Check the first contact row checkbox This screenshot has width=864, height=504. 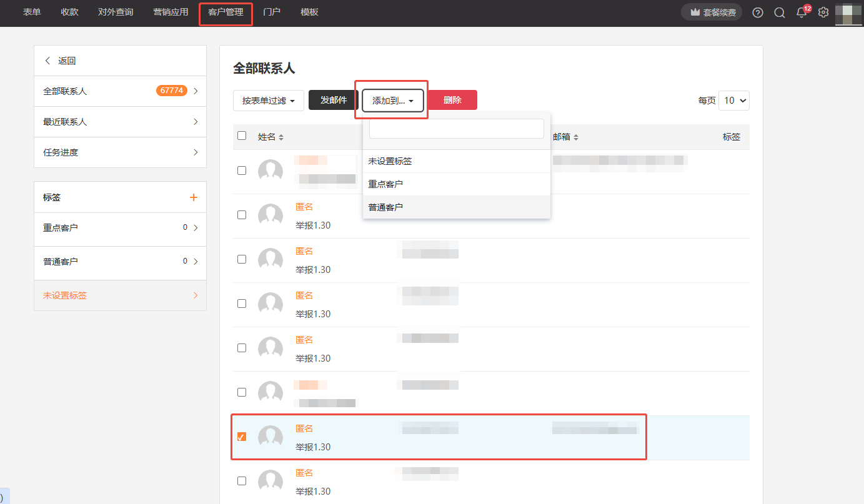242,170
